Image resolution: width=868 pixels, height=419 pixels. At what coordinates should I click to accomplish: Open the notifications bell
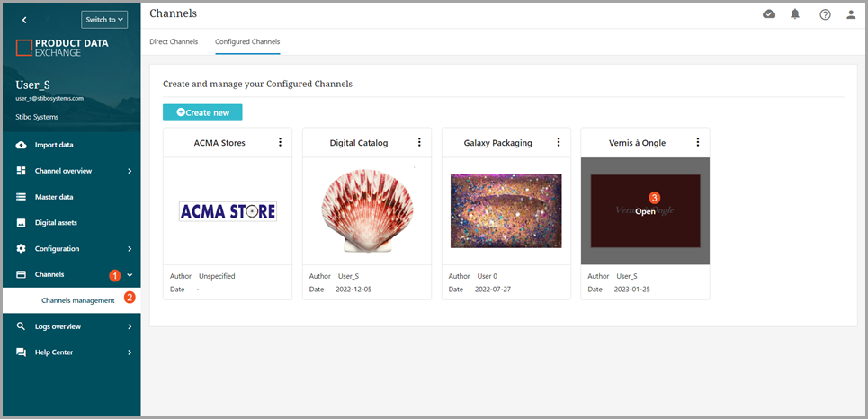point(795,14)
